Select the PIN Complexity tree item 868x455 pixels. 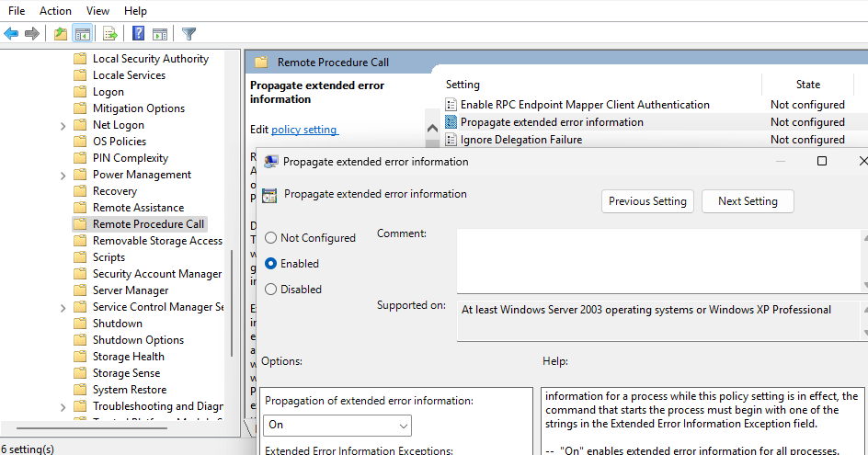tap(131, 158)
